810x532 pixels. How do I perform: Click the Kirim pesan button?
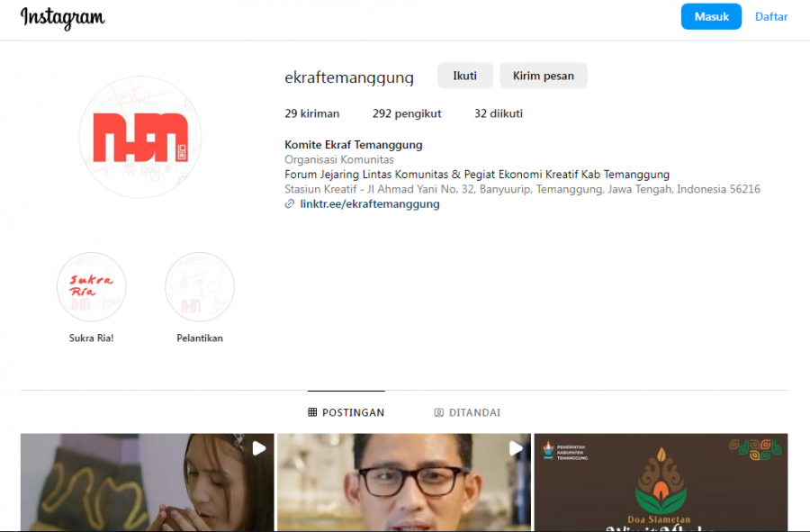[544, 76]
